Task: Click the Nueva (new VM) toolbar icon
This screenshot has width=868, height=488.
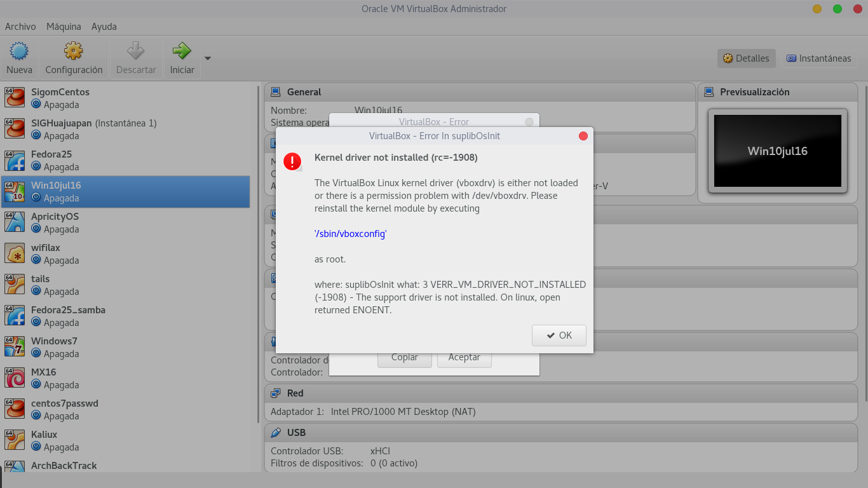Action: [20, 51]
